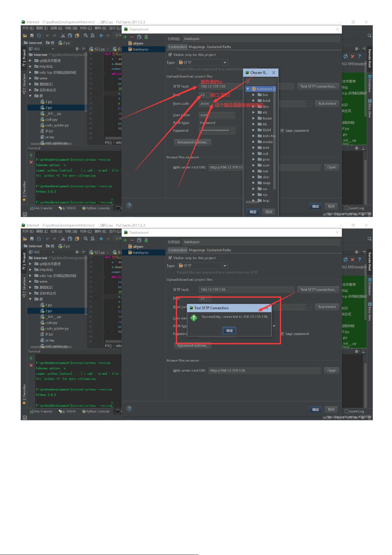This screenshot has width=392, height=555.
Task: Upper screenshot: click Deployment help question mark icon
Action: [129, 206]
